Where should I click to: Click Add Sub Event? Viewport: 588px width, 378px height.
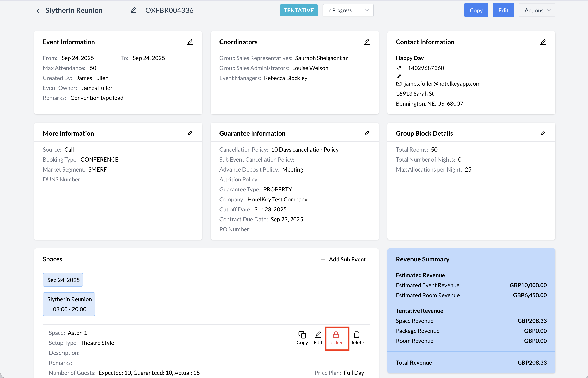[343, 259]
